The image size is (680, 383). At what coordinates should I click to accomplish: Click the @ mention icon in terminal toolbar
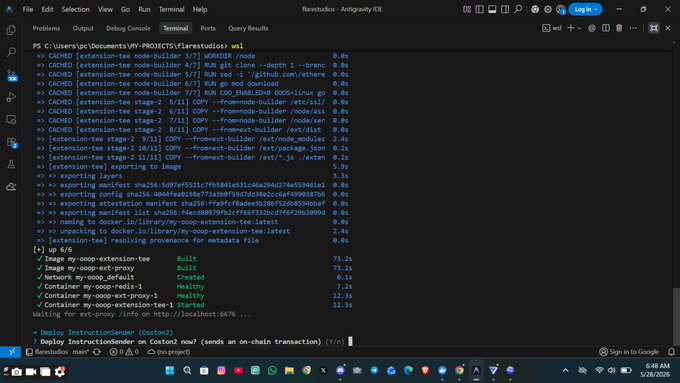(592, 28)
